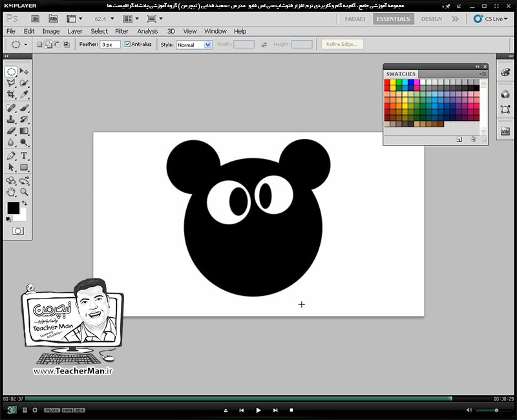The width and height of the screenshot is (517, 420).
Task: Choose Add to selection mode
Action: (x=48, y=44)
